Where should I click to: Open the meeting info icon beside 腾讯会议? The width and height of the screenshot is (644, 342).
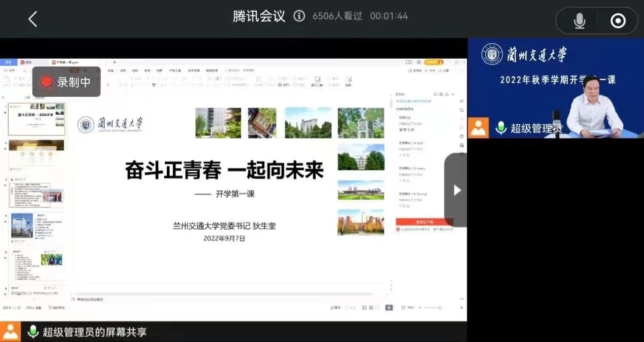pos(300,16)
